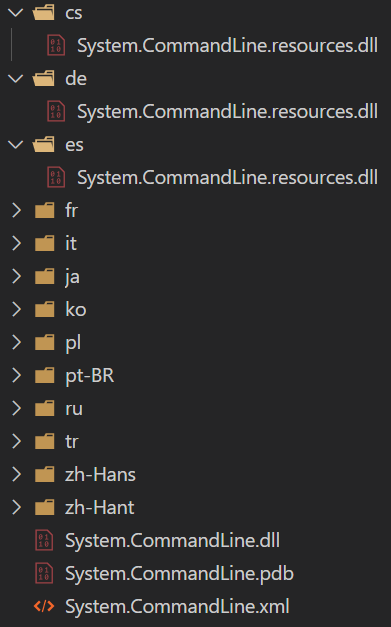Click binary file icon of resources.dll under es

(x=56, y=177)
